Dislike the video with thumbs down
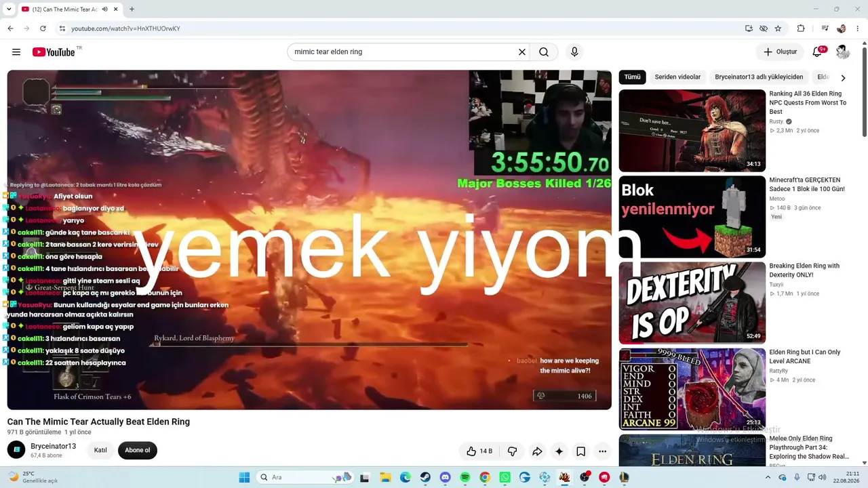868x488 pixels. coord(512,451)
